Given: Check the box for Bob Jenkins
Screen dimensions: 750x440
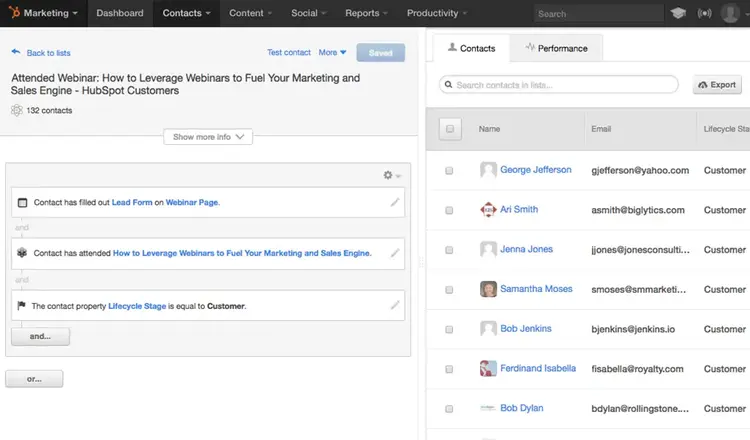Looking at the screenshot, I should point(449,330).
